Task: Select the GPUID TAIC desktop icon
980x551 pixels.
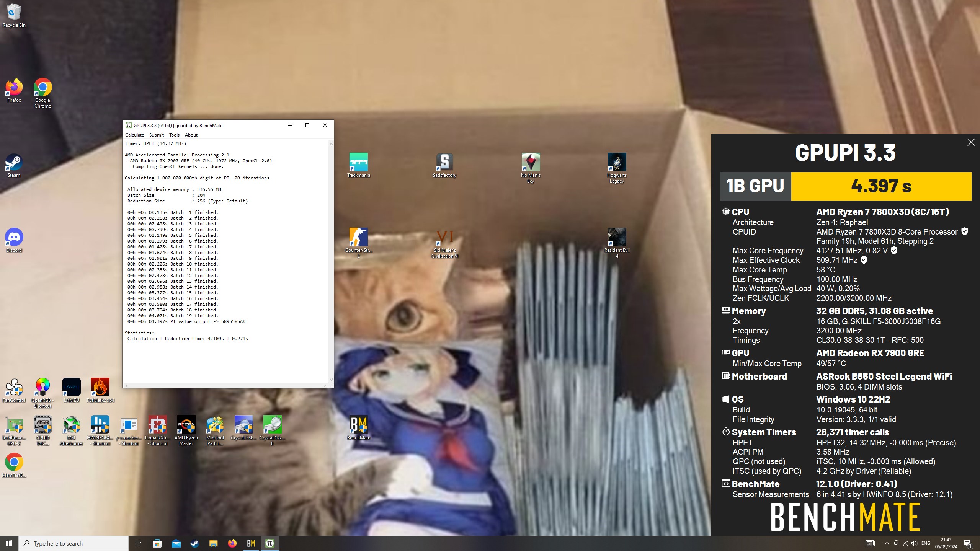Action: tap(42, 431)
